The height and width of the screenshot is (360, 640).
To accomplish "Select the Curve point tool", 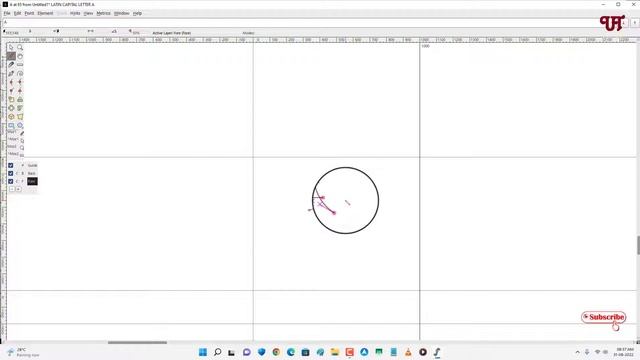I will tap(11, 82).
